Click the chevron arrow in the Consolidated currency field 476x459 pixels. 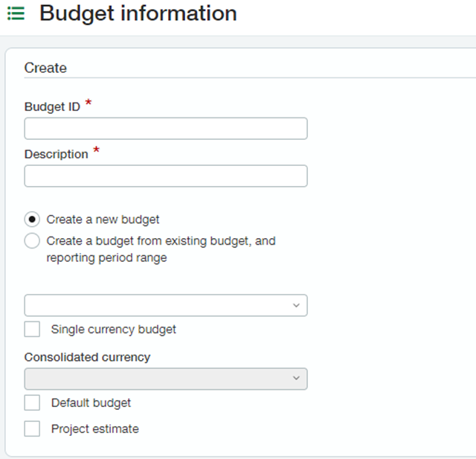(296, 378)
